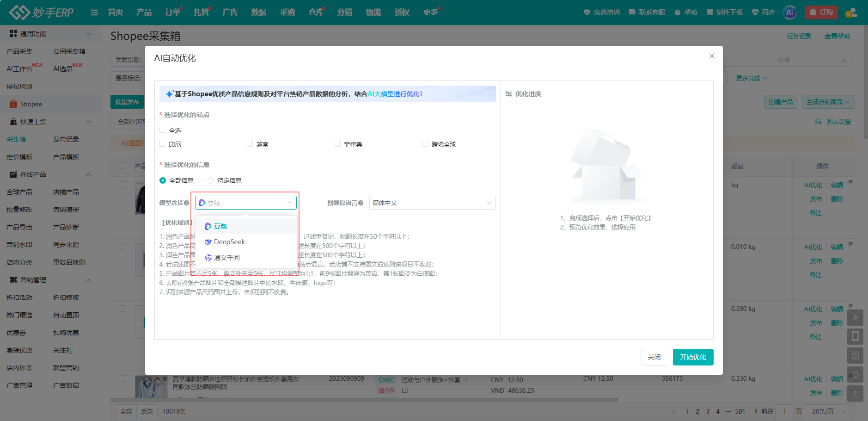Click the 妙手ERP logo

click(x=42, y=12)
